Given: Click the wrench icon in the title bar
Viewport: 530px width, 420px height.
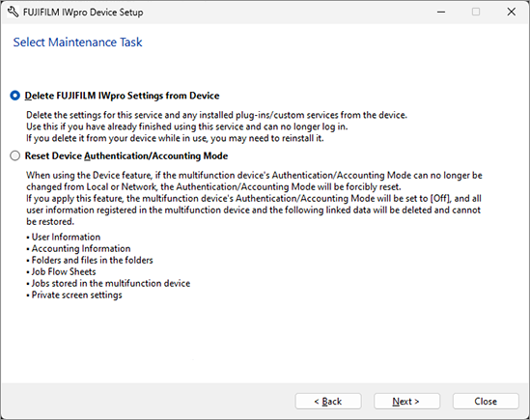Looking at the screenshot, I should click(13, 13).
